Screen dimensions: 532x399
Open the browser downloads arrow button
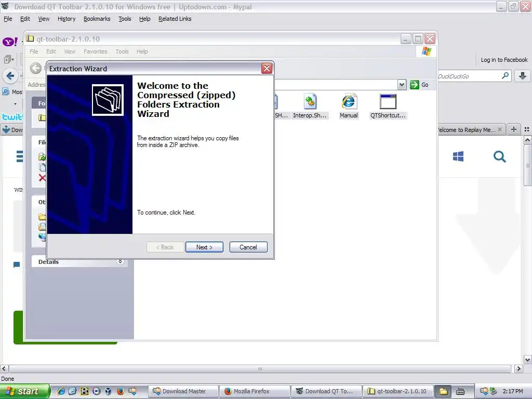pos(523,76)
